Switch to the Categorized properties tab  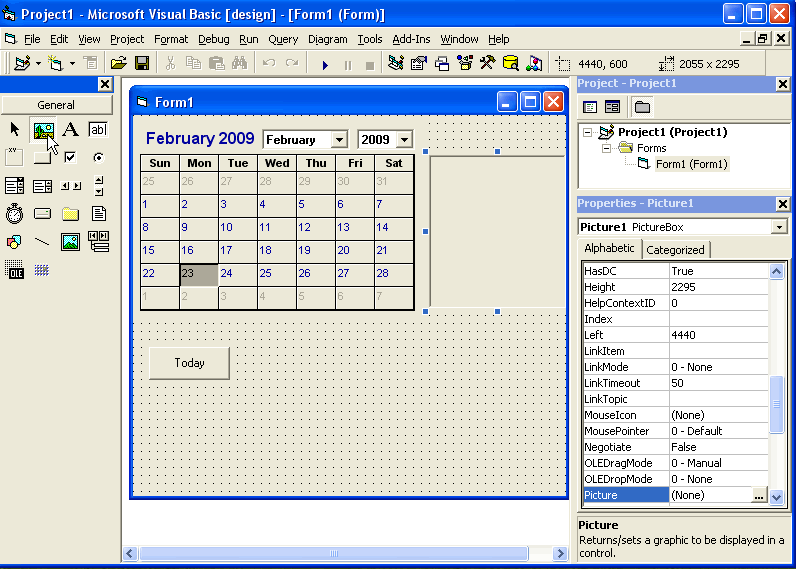pos(675,250)
